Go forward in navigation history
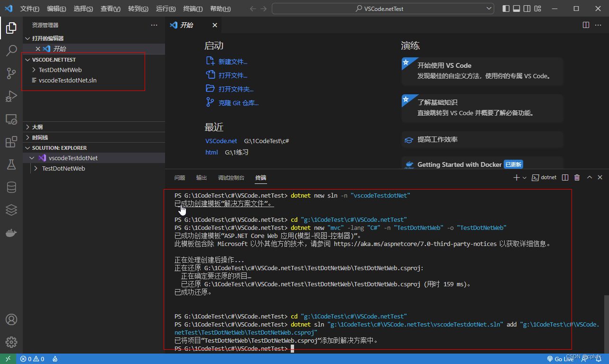 click(263, 9)
